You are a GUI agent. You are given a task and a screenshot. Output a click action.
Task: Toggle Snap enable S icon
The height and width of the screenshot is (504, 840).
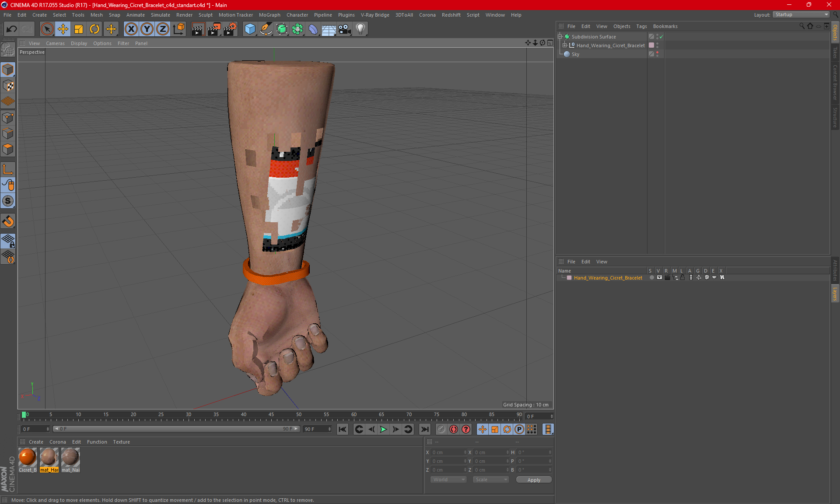pyautogui.click(x=8, y=201)
